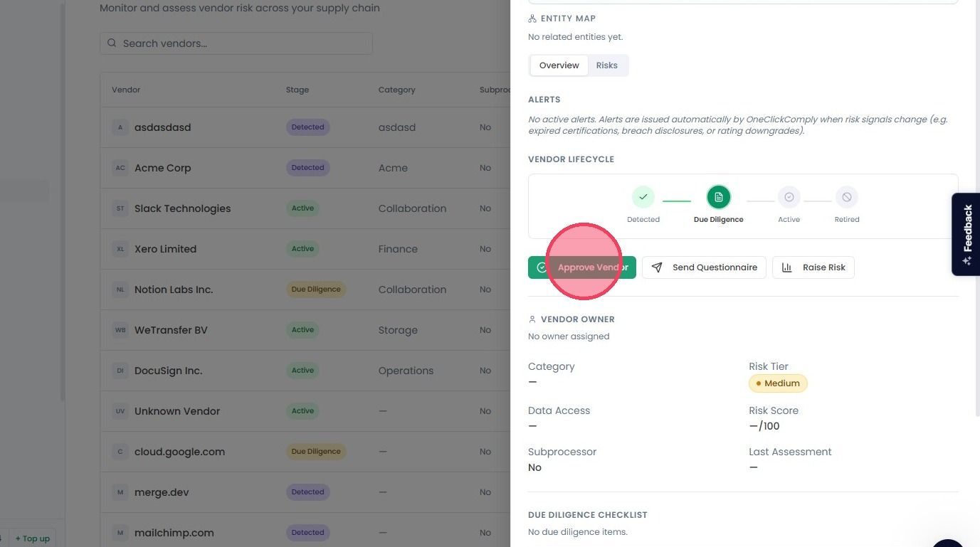Click the Retired lifecycle stage icon
Image resolution: width=980 pixels, height=547 pixels.
pyautogui.click(x=846, y=197)
